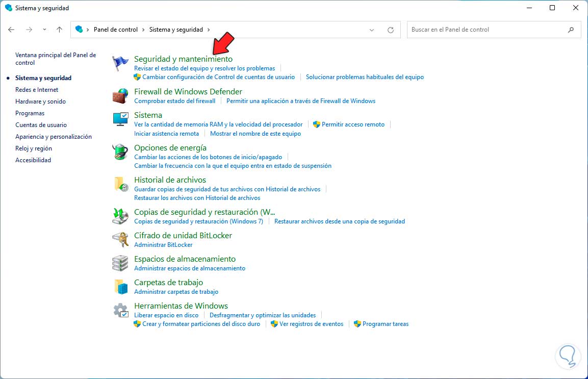Open Seguridad y mantenimiento heading

[x=184, y=59]
